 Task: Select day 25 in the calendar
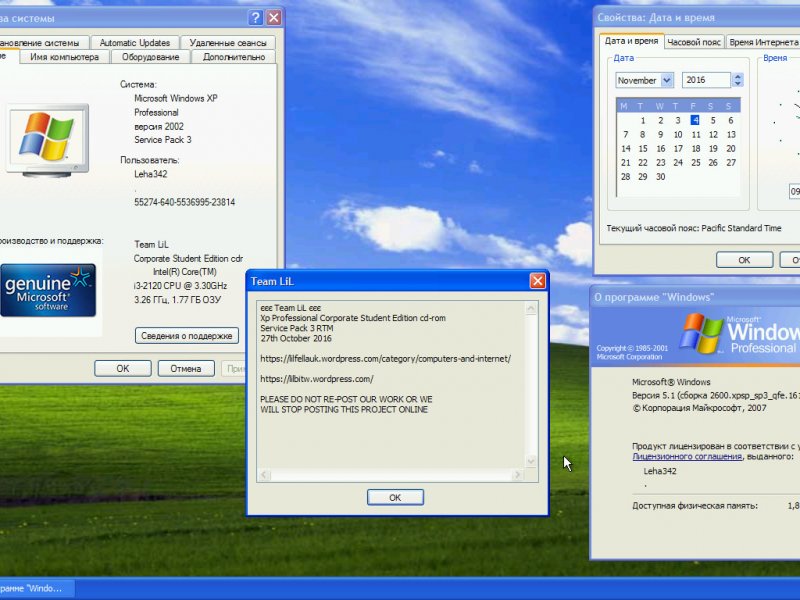coord(695,163)
